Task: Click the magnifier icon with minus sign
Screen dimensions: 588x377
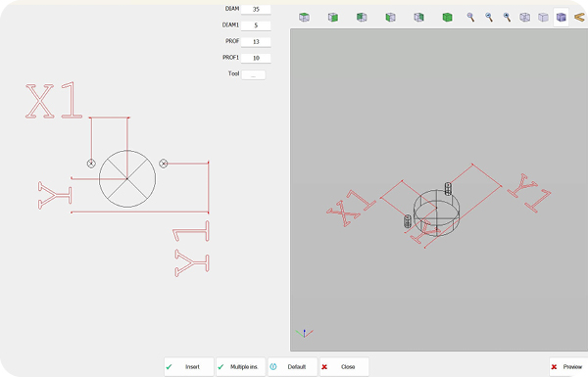Action: click(x=489, y=18)
